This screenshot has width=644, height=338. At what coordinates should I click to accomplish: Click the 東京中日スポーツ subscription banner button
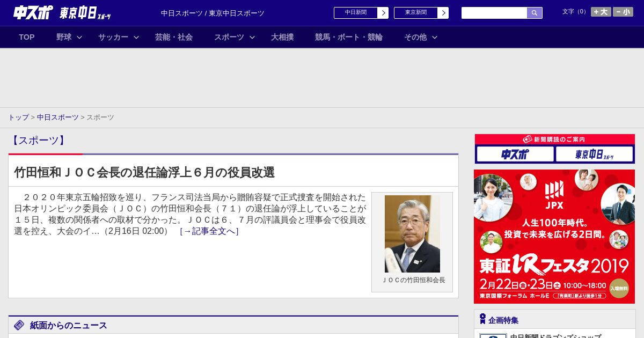pyautogui.click(x=594, y=155)
